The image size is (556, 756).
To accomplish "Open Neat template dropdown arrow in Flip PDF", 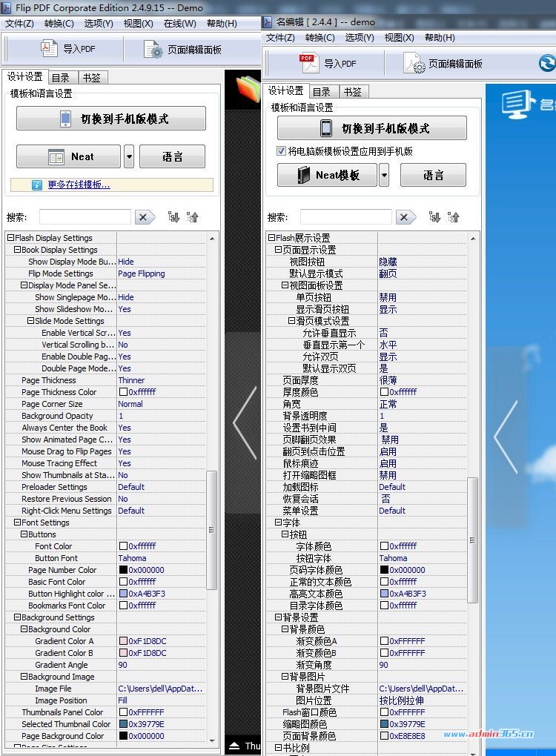I will pos(129,156).
